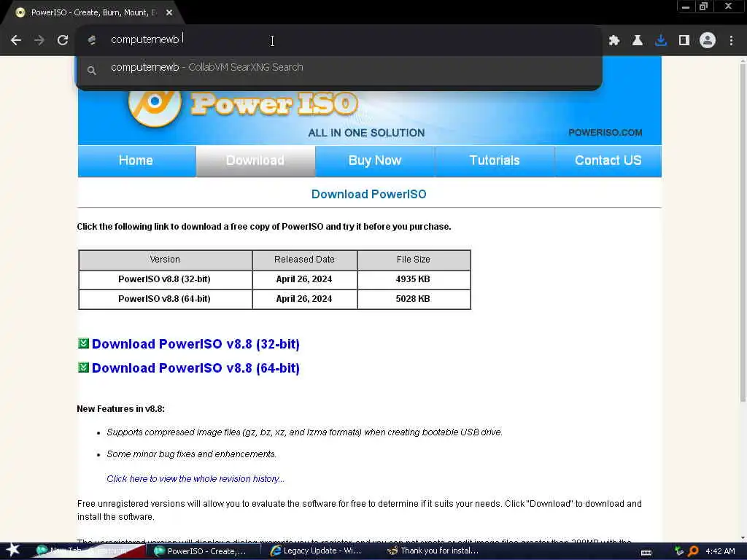This screenshot has height=560, width=747.
Task: Click the 5028 KB file size cell
Action: tap(414, 298)
